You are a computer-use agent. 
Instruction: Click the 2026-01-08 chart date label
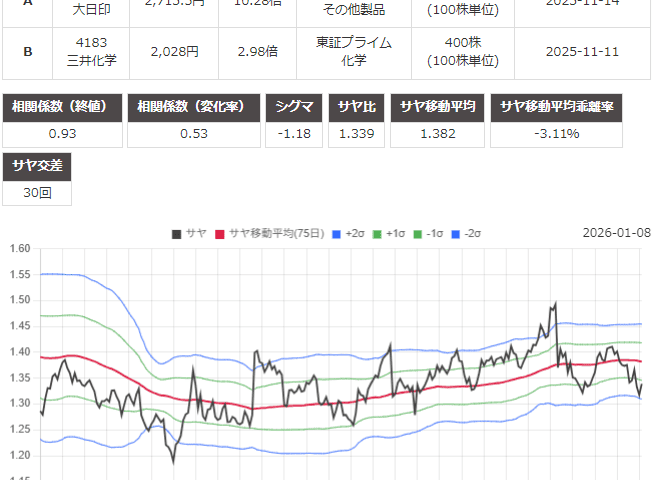(616, 233)
